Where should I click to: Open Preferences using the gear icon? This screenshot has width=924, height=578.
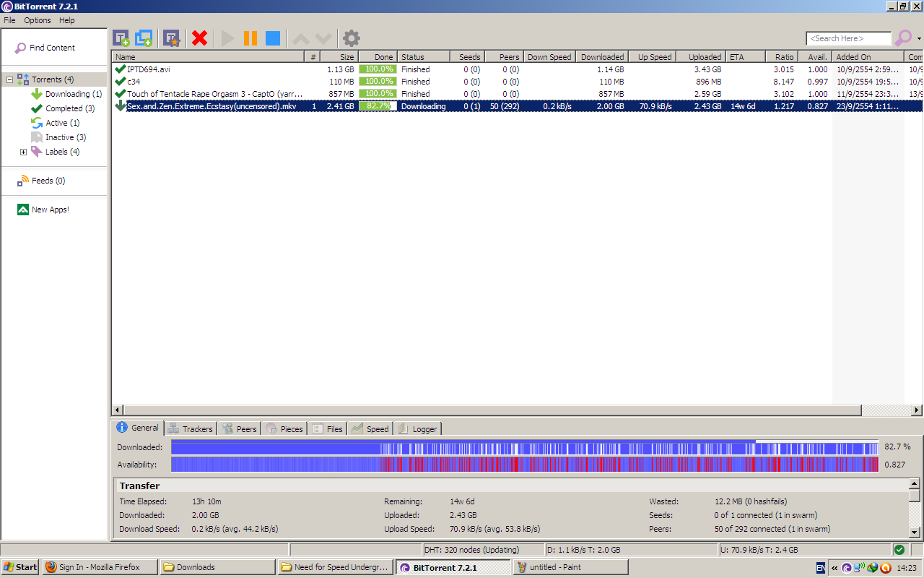351,38
